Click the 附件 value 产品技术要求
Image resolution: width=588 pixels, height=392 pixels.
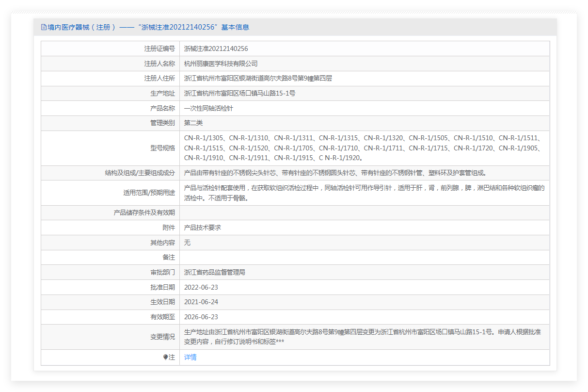pos(203,228)
